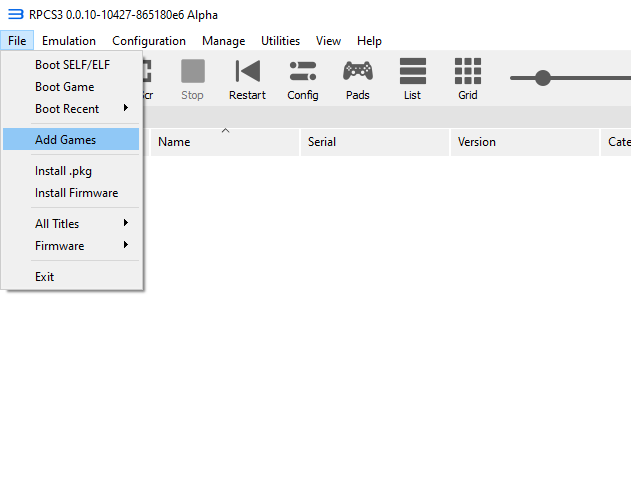Expand the All Titles submenu
The image size is (631, 498).
71,224
